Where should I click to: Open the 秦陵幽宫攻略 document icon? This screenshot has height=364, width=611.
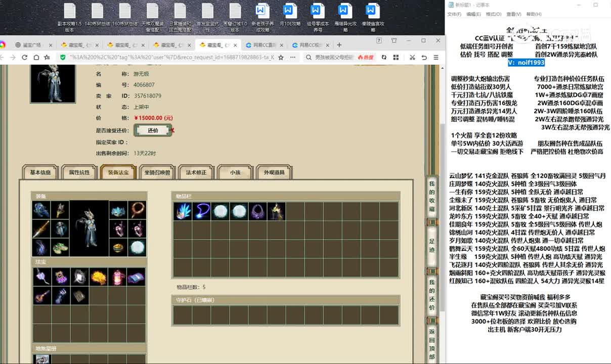click(373, 17)
